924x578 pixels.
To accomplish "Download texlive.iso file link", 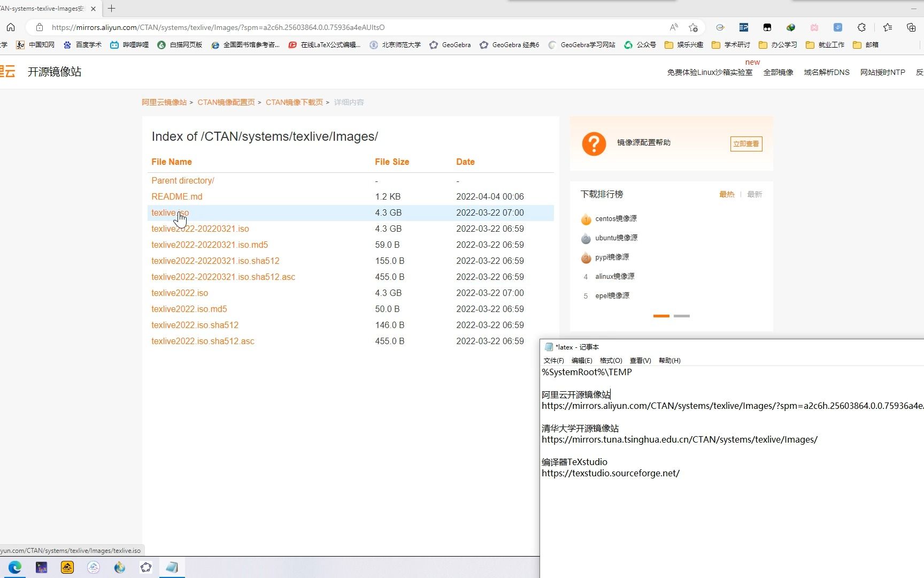I will (170, 212).
